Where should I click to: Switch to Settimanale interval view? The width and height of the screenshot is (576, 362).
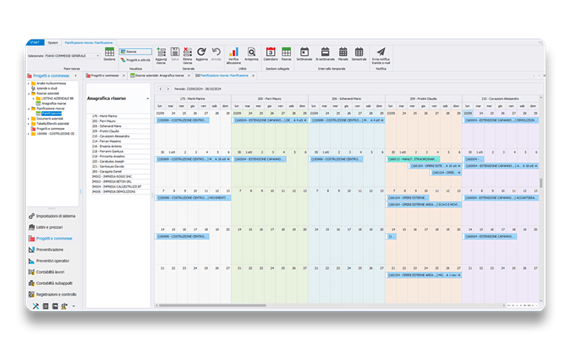(304, 52)
